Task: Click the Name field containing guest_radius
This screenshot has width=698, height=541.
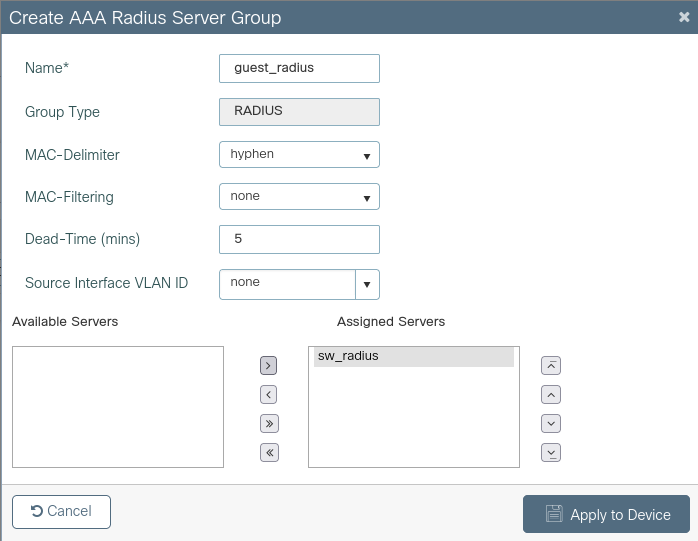Action: pos(299,68)
